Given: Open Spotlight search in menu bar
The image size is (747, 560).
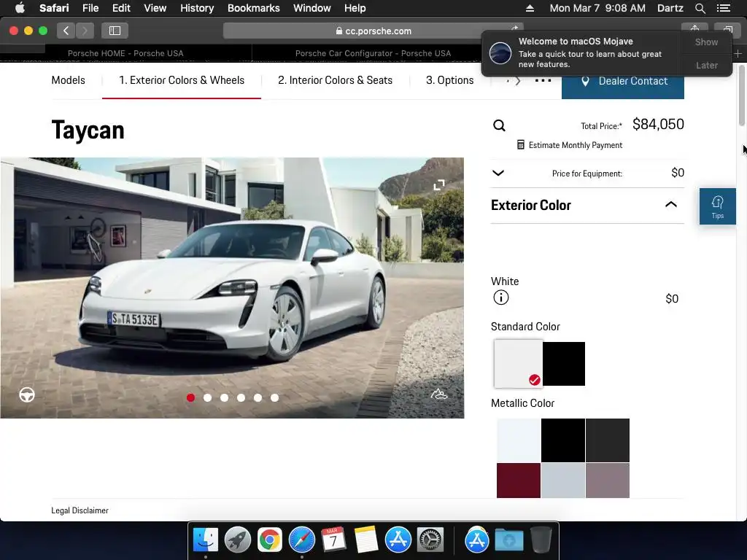Looking at the screenshot, I should (x=700, y=8).
